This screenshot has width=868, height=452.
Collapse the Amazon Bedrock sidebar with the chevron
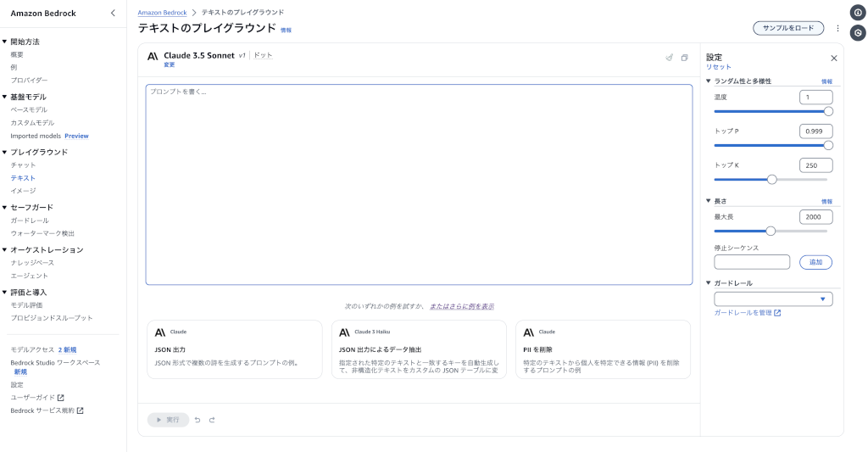pyautogui.click(x=114, y=13)
